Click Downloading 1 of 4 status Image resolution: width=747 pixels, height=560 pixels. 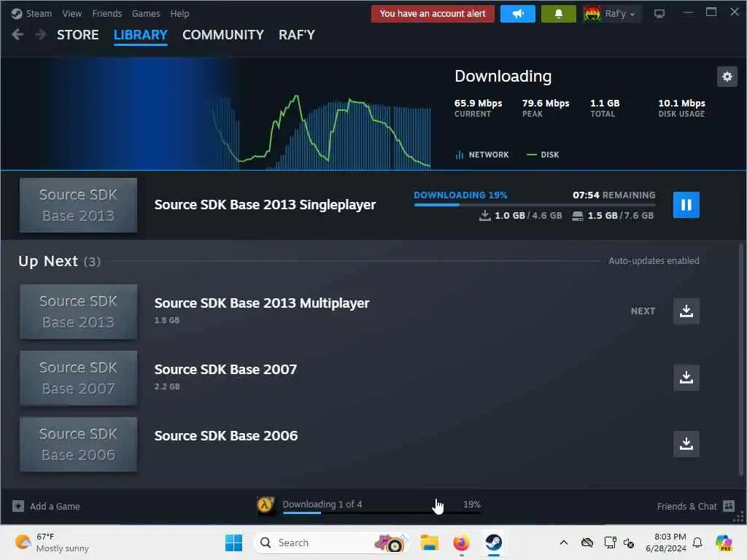coord(322,505)
